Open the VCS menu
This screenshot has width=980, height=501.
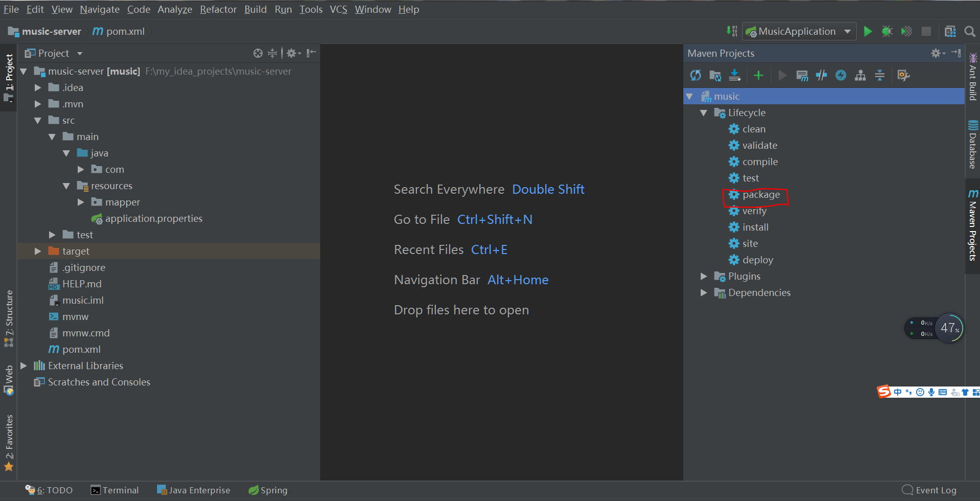[x=338, y=9]
